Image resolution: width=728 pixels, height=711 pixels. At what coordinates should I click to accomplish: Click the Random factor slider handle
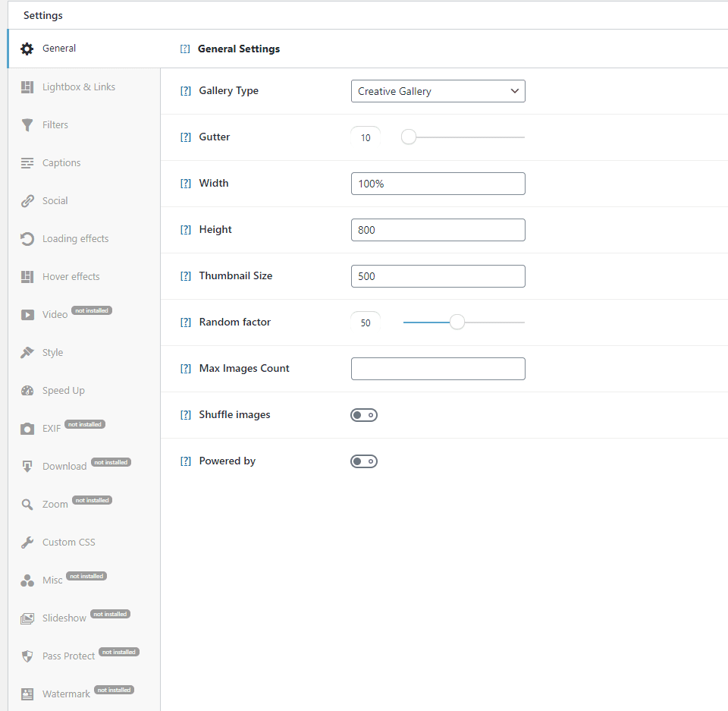(x=457, y=322)
